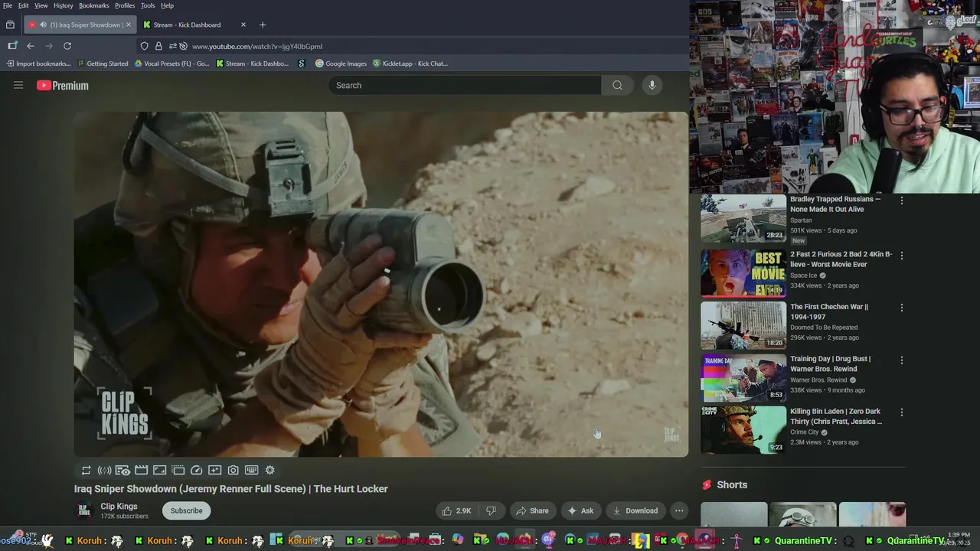Take a video screenshot with camera icon
Screen dimensions: 980x551
point(234,471)
